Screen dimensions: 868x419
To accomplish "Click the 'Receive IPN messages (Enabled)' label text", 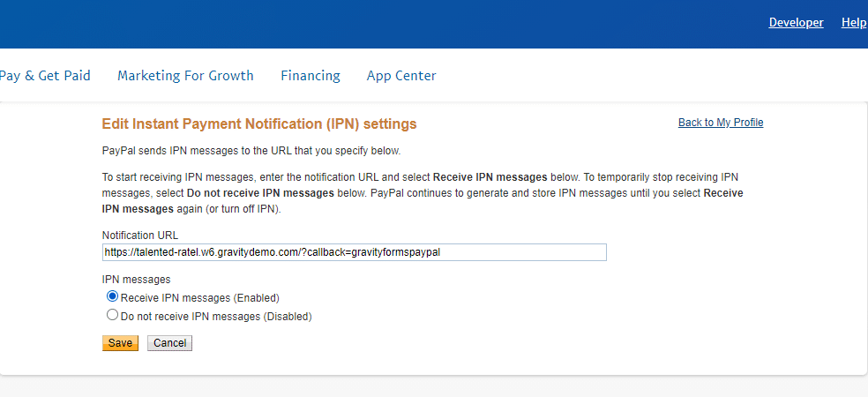I will pyautogui.click(x=200, y=298).
